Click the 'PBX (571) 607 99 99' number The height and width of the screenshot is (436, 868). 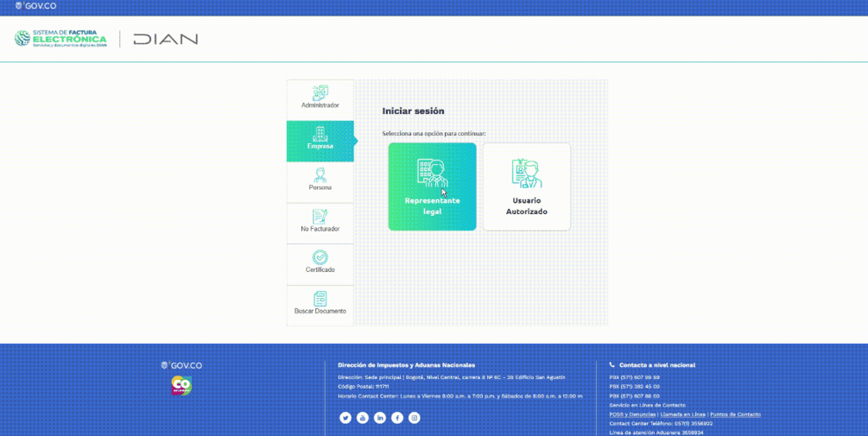[x=635, y=377]
